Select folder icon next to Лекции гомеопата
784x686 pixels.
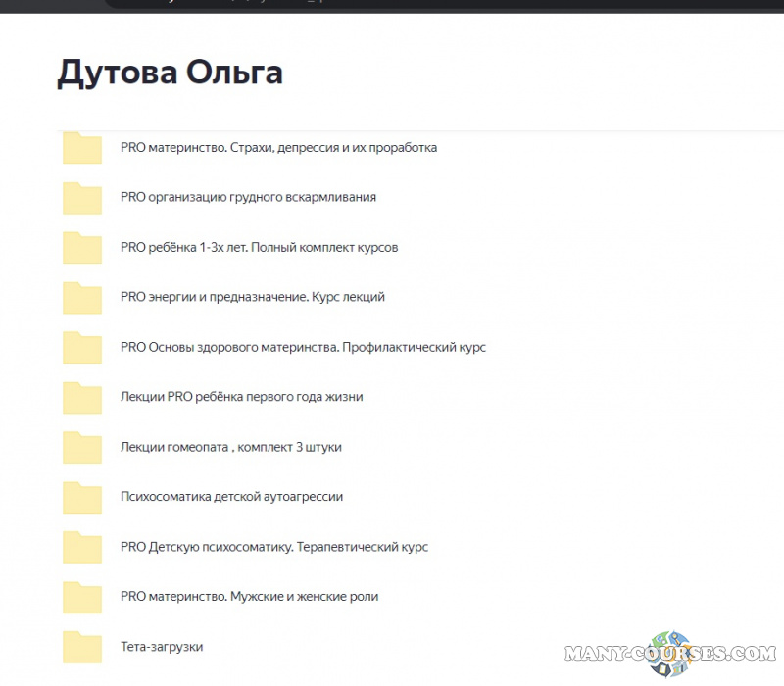click(x=82, y=447)
